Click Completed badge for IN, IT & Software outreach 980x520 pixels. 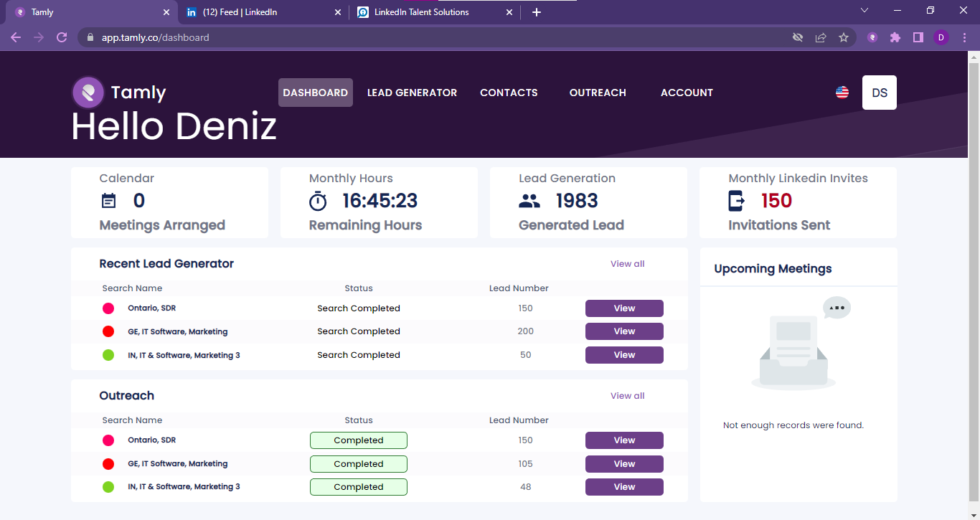tap(359, 487)
